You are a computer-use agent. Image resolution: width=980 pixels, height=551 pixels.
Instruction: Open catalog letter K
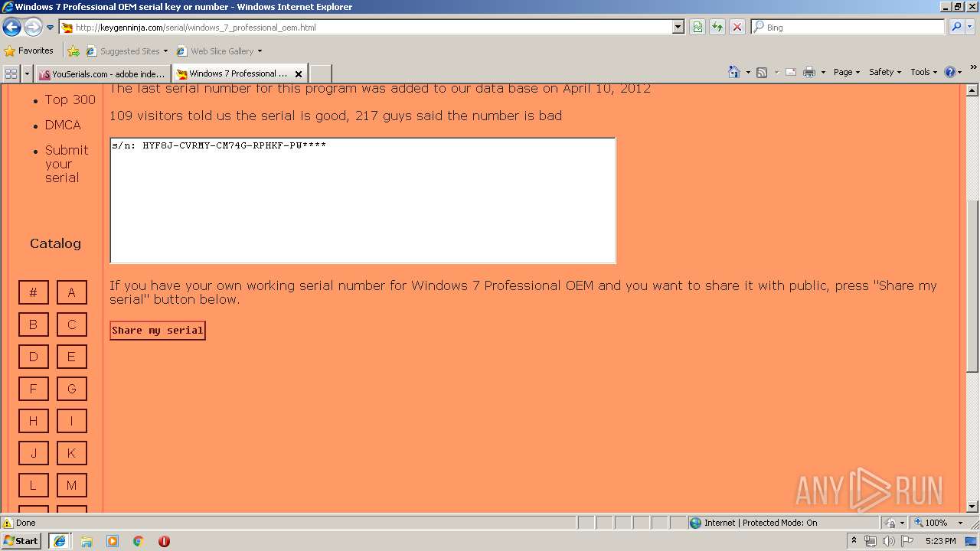point(72,453)
